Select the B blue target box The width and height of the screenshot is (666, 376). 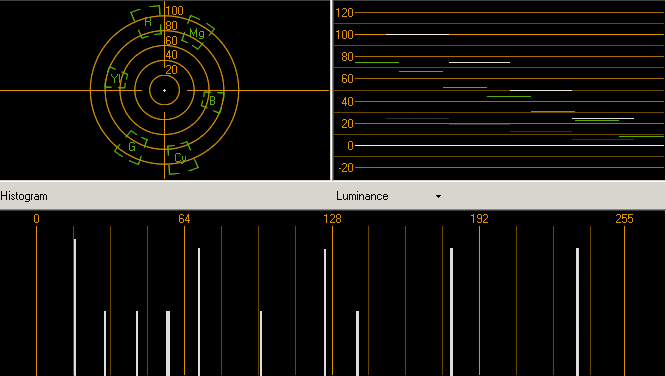[212, 102]
